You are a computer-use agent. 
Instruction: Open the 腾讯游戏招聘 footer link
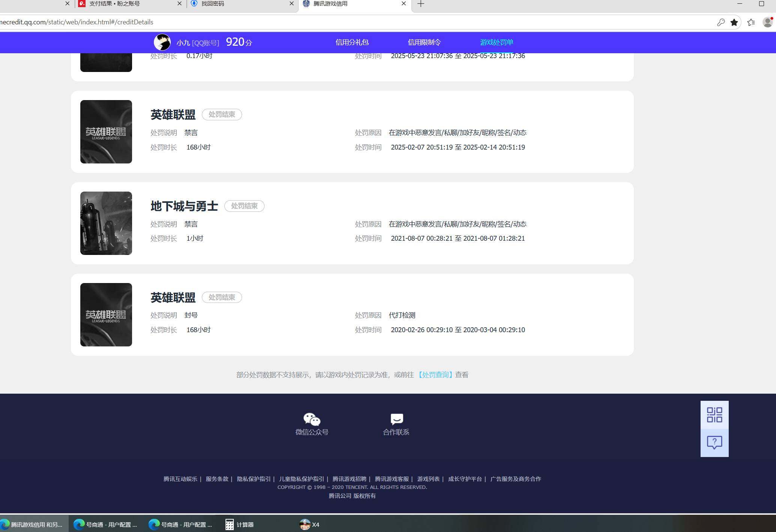click(349, 479)
